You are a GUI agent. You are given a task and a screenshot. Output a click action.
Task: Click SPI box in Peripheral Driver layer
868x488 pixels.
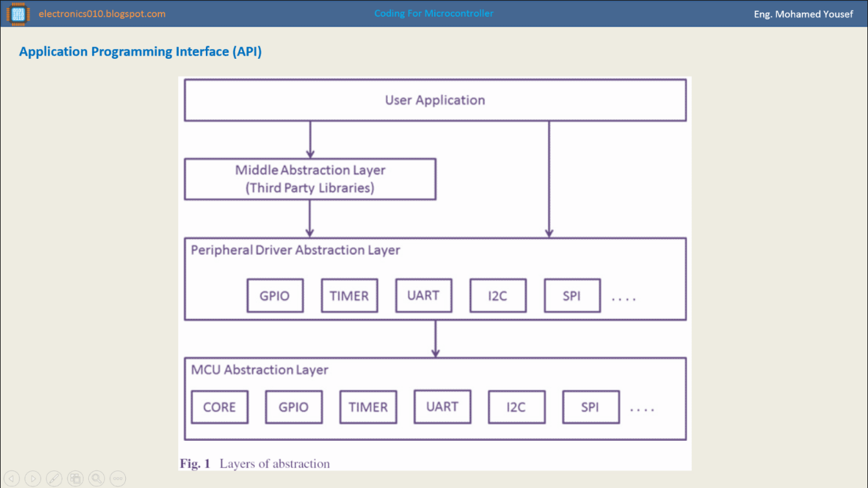pyautogui.click(x=572, y=296)
